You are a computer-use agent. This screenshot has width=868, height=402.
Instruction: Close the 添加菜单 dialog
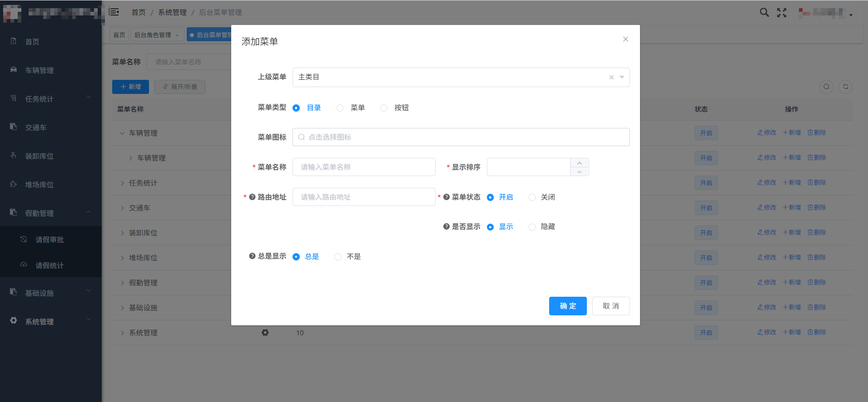[625, 39]
